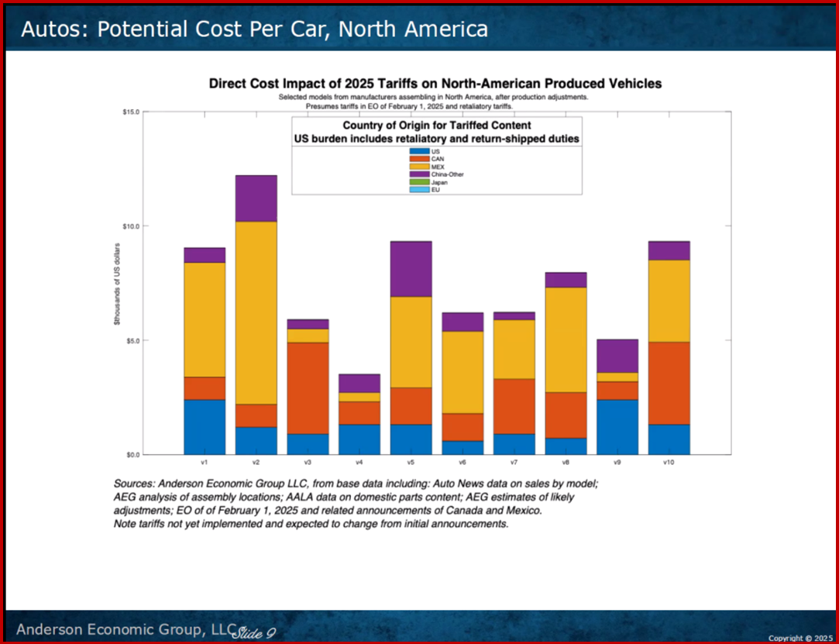The image size is (839, 644).
Task: Click the orange CAN legend swatch
Action: pyautogui.click(x=419, y=159)
